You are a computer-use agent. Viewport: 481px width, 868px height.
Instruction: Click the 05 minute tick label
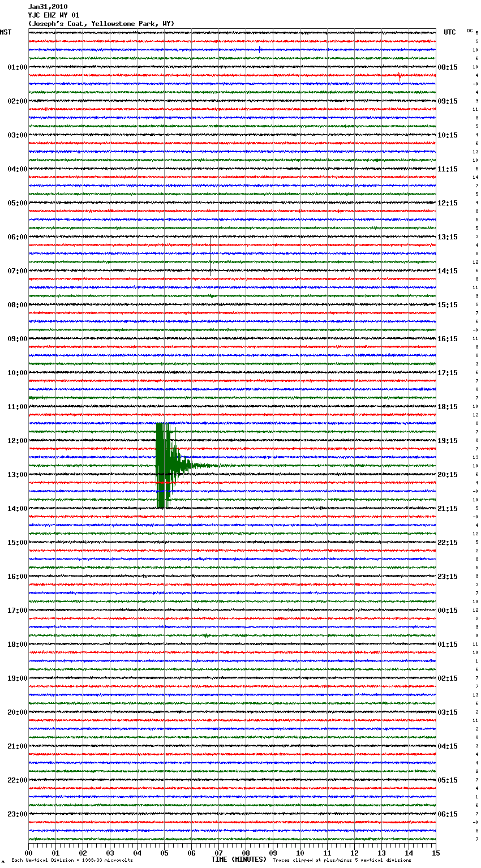[x=164, y=853]
